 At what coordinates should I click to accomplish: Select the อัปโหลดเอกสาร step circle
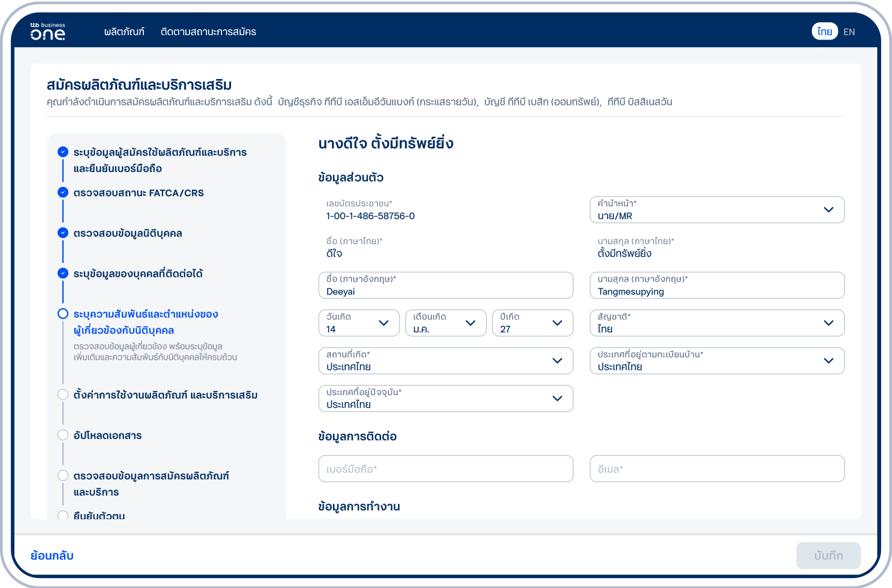point(63,435)
